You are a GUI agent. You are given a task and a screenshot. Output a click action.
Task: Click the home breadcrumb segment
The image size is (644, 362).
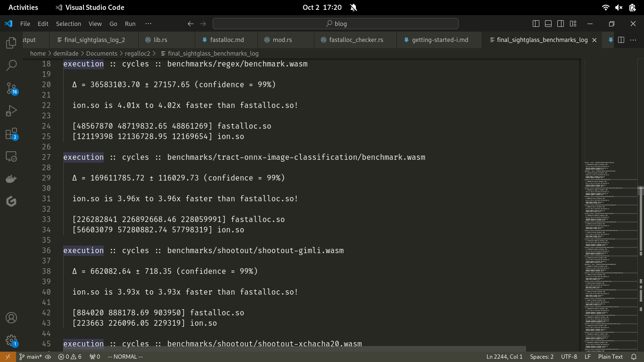(x=38, y=53)
